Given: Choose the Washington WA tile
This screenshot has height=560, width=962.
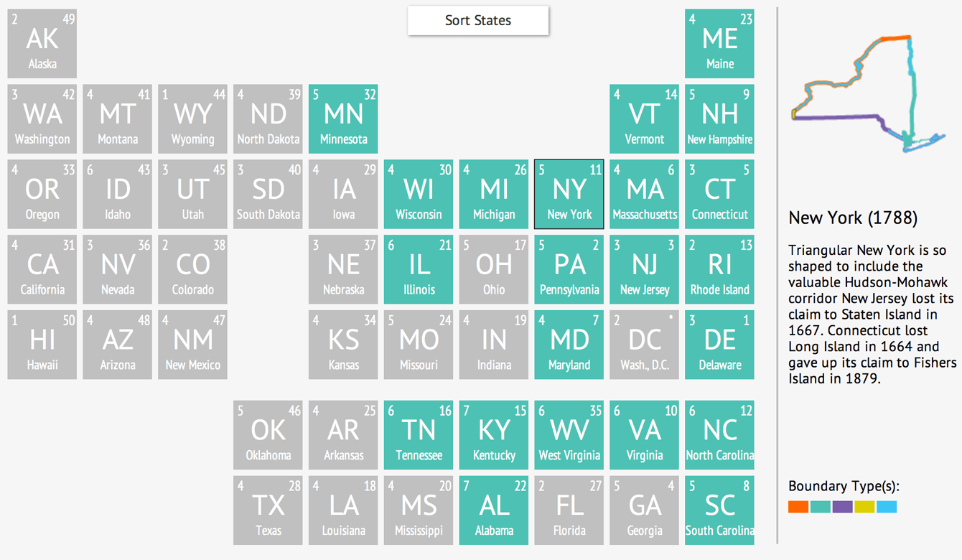Looking at the screenshot, I should click(42, 119).
